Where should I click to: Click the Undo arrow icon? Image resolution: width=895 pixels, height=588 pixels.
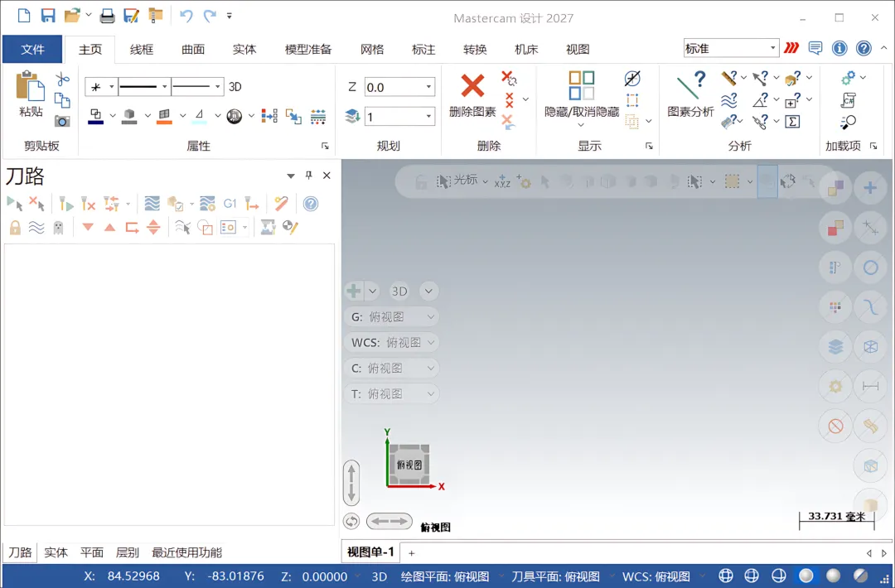(x=186, y=16)
